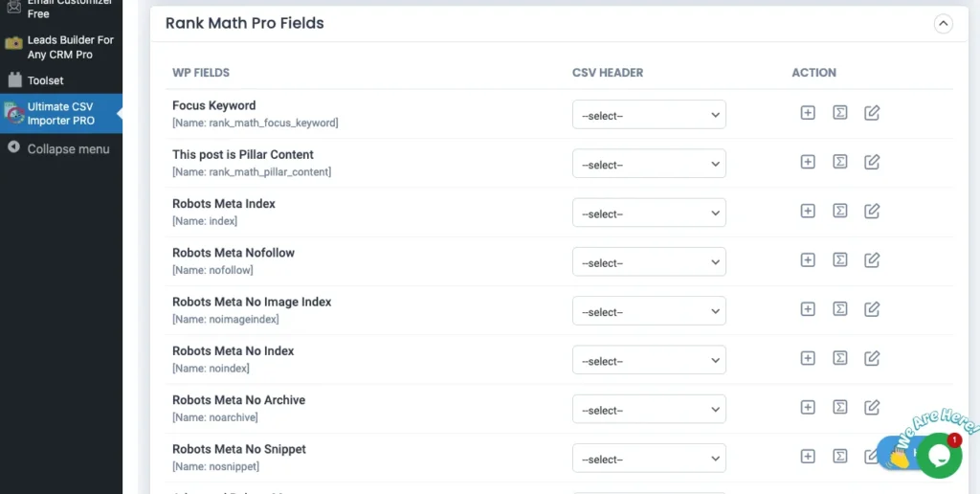Open Ultimate CSV Importer PRO menu

coord(60,113)
